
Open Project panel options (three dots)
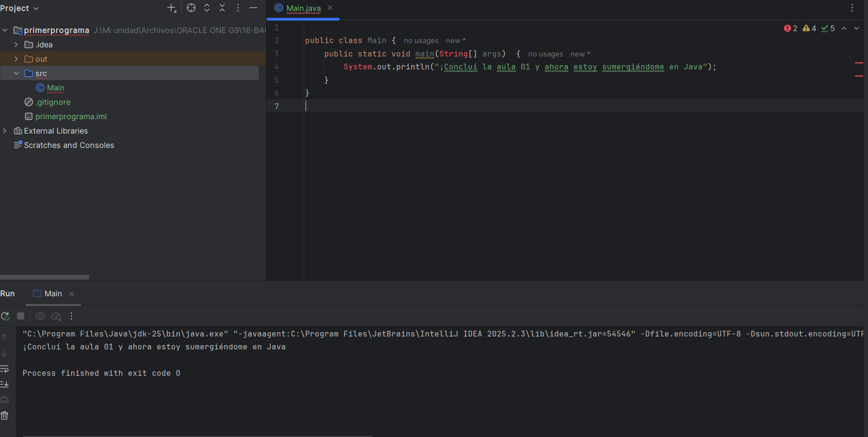click(x=238, y=8)
